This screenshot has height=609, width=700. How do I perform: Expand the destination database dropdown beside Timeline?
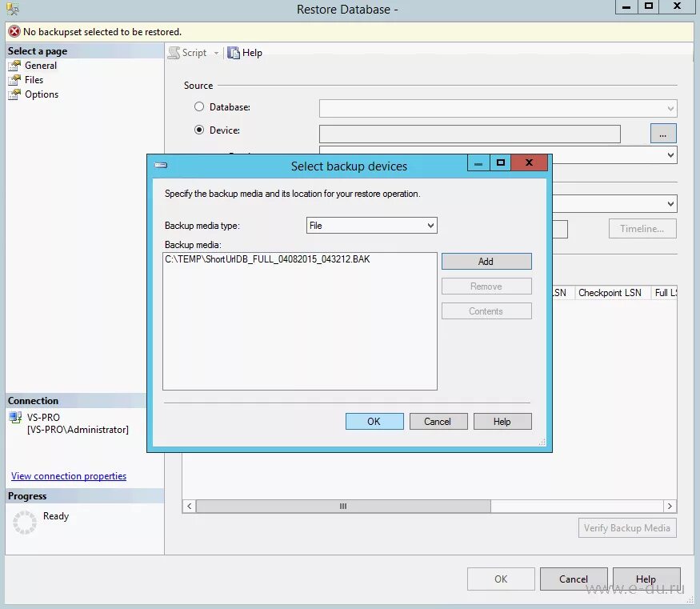[x=670, y=203]
